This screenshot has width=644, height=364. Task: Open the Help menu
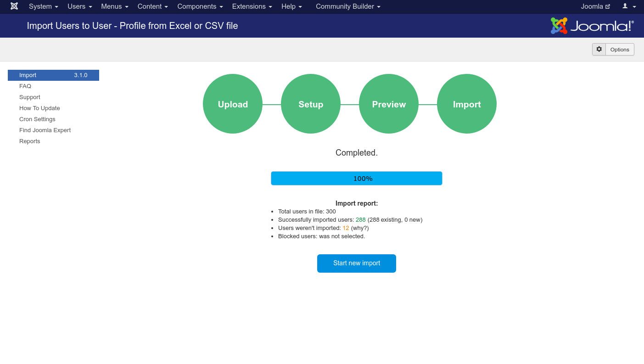click(x=291, y=6)
